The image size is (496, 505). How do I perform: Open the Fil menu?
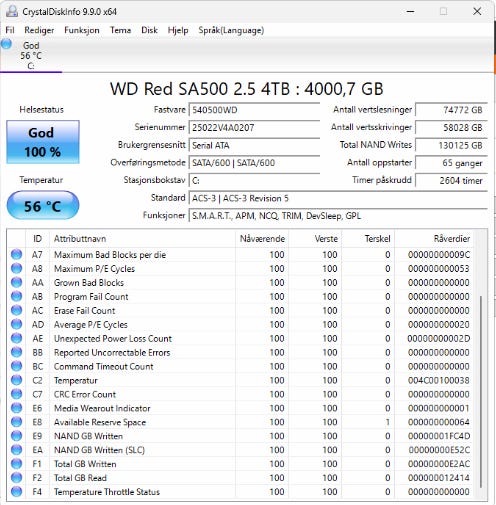[x=10, y=30]
